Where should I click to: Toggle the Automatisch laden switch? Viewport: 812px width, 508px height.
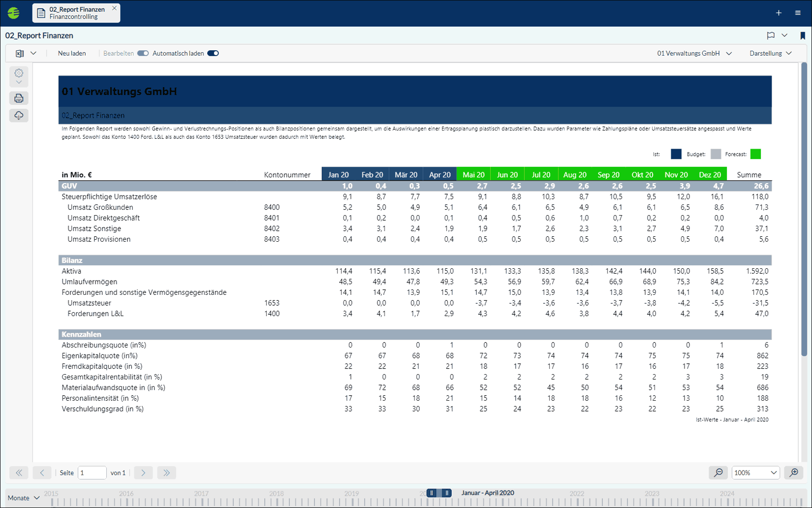pyautogui.click(x=213, y=53)
